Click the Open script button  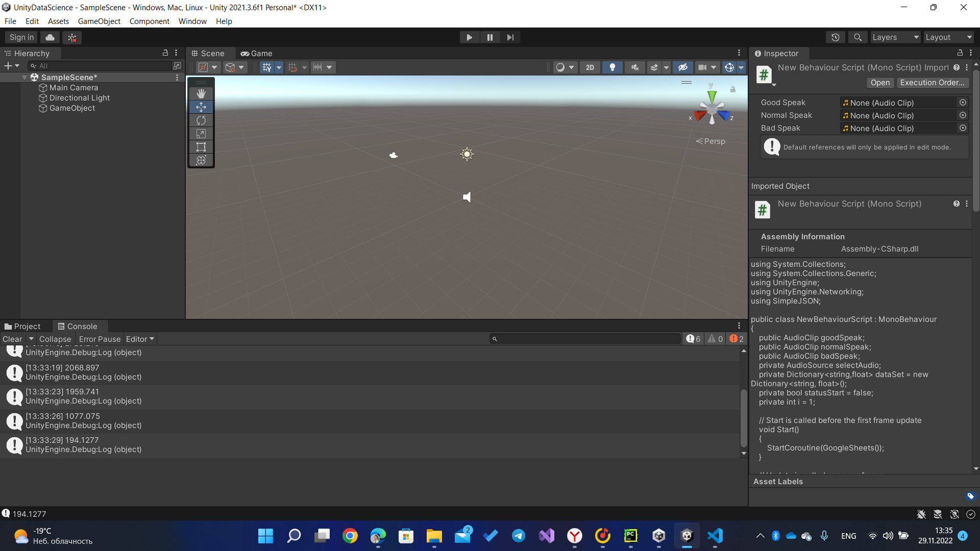880,83
